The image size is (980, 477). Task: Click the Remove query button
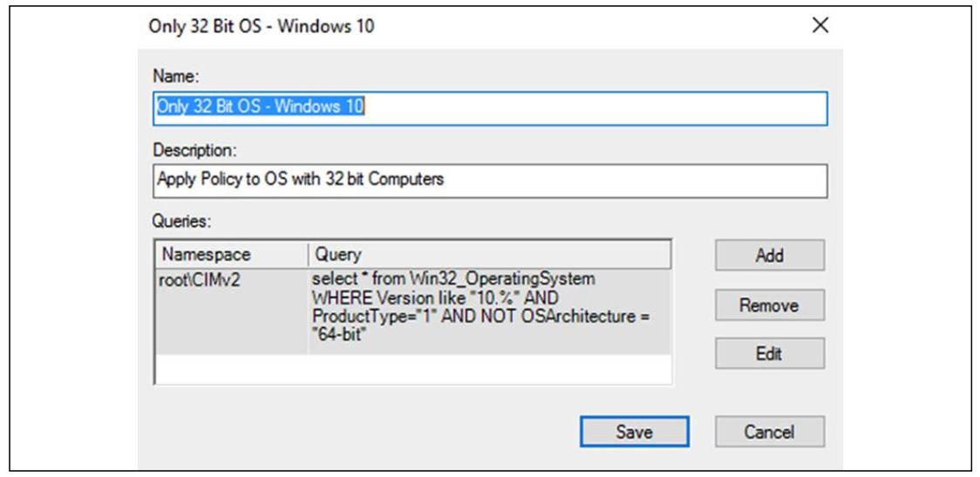(769, 305)
